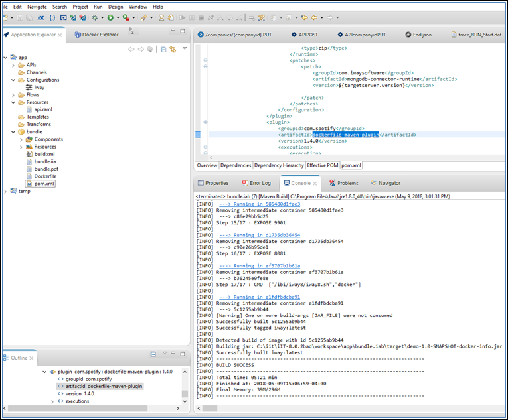The image size is (508, 420).
Task: Click Collapse All in the Outline panel
Action: pyautogui.click(x=153, y=354)
